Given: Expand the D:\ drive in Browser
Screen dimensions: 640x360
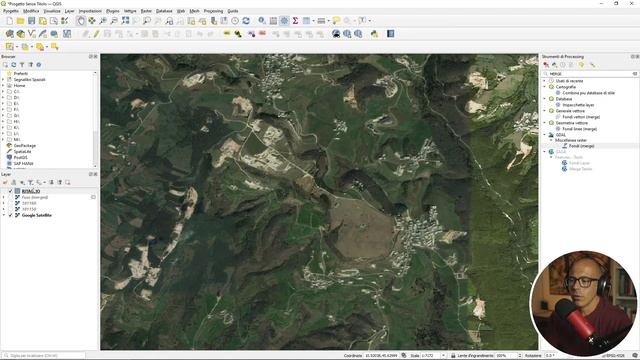Looking at the screenshot, I should click(x=3, y=98).
